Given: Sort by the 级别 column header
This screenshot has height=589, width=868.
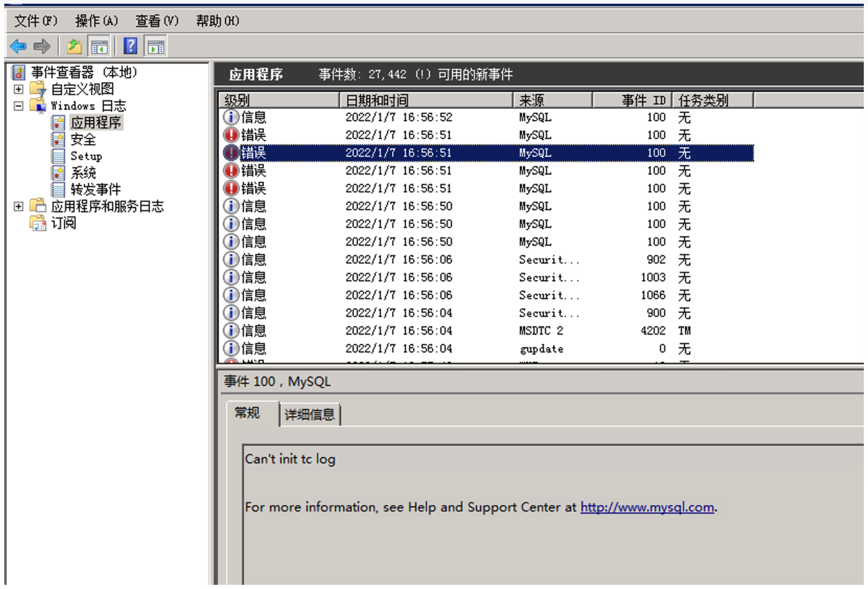Looking at the screenshot, I should tap(279, 100).
